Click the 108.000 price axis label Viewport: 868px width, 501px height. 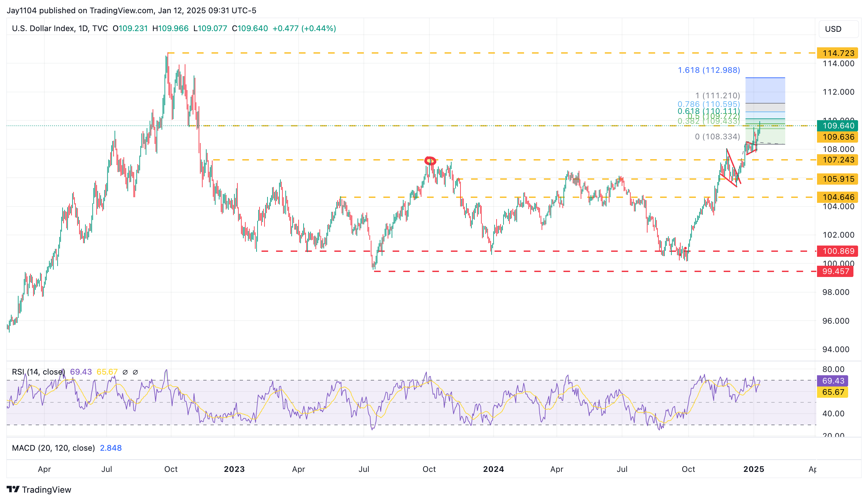(839, 149)
